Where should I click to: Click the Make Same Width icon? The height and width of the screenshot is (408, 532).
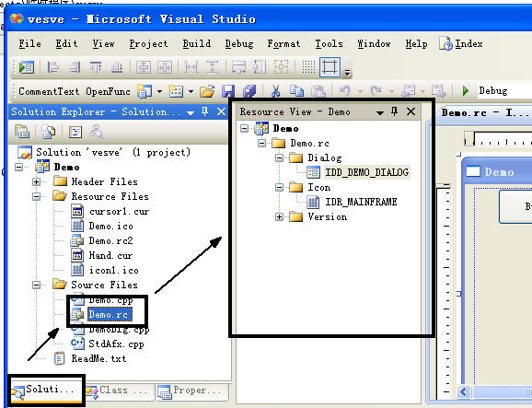coord(239,67)
